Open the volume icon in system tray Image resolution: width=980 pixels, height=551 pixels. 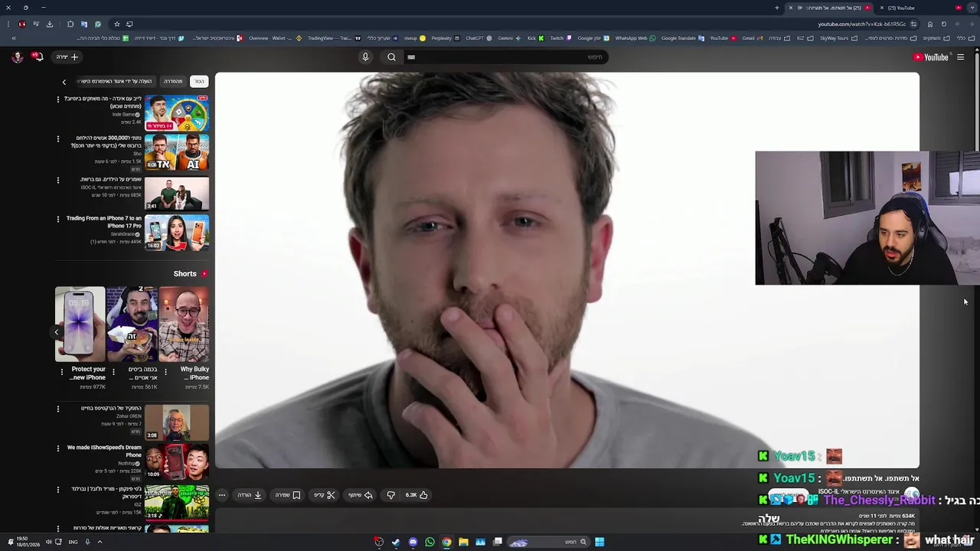point(47,542)
